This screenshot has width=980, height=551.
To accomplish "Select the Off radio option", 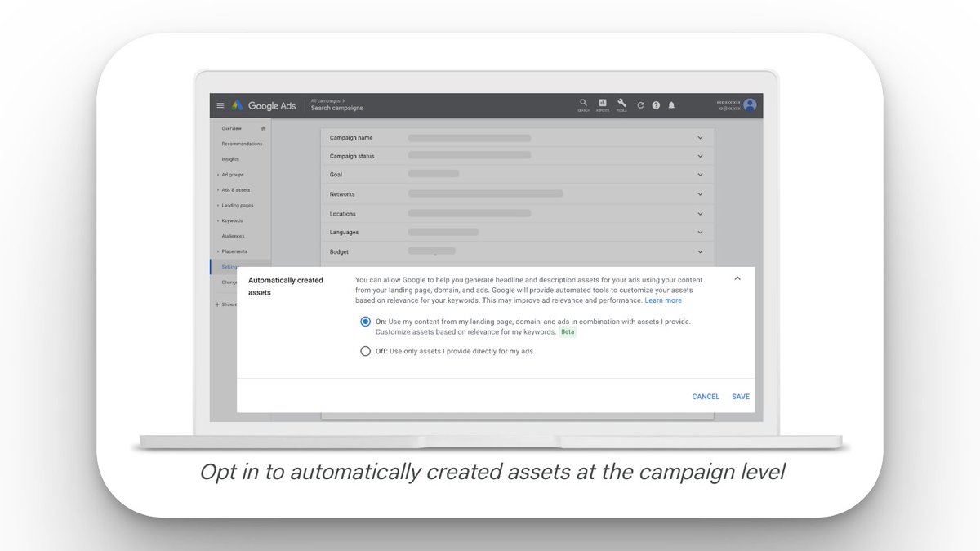I will tap(365, 351).
